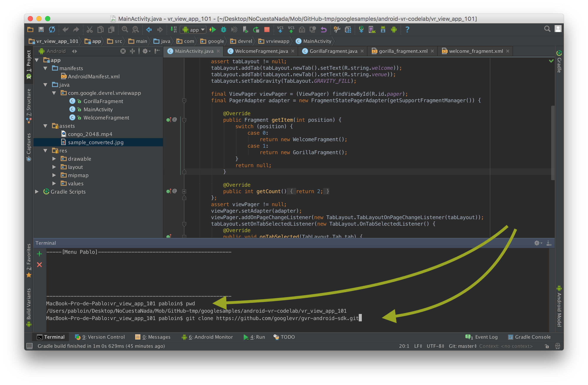Click the Debug app bug icon
The height and width of the screenshot is (385, 588).
224,30
